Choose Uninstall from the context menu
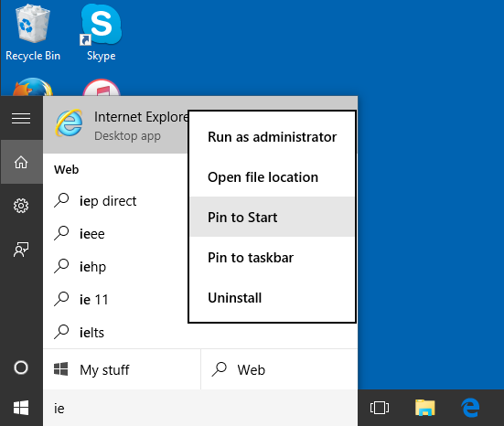The image size is (504, 426). pos(272,297)
